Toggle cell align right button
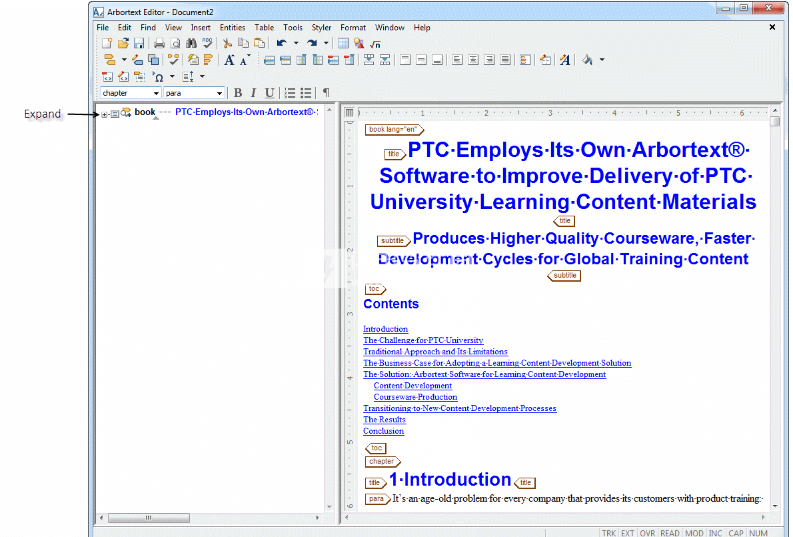The image size is (793, 537). pos(490,60)
